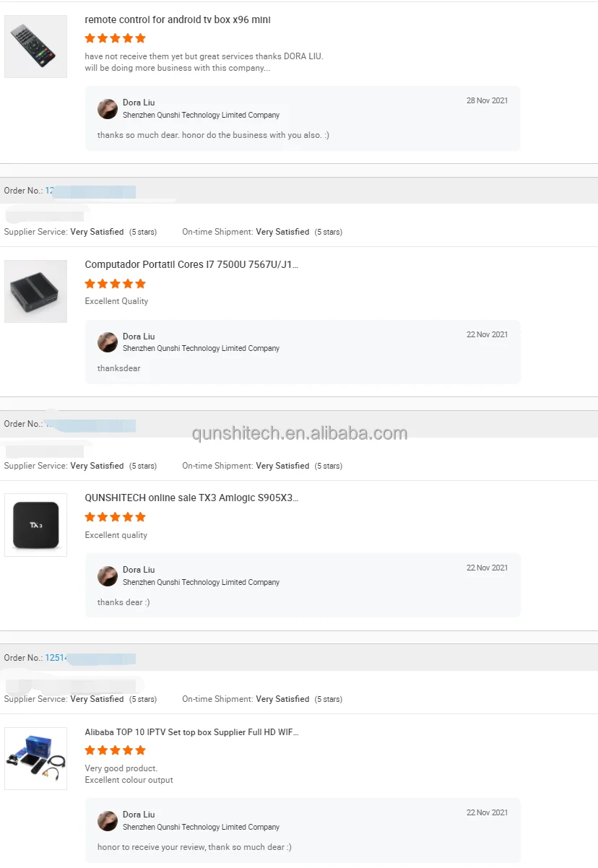The width and height of the screenshot is (598, 868).
Task: Click Dora Liu's avatar in 'honor to receive' reply
Action: [x=108, y=821]
